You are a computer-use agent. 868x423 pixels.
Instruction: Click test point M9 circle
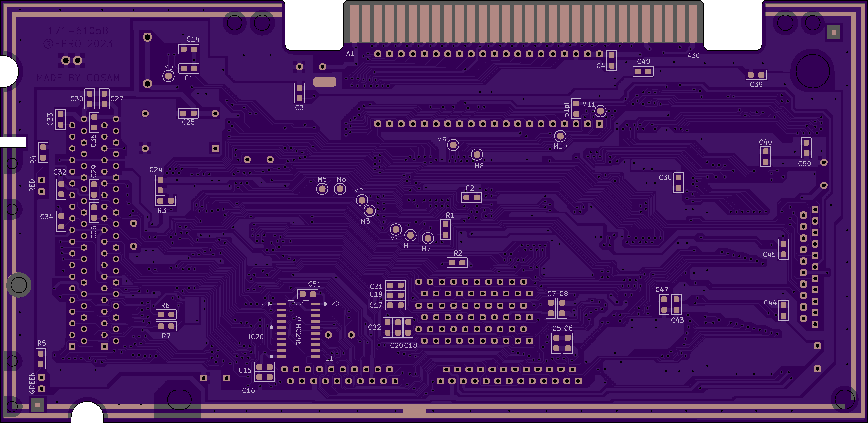453,145
